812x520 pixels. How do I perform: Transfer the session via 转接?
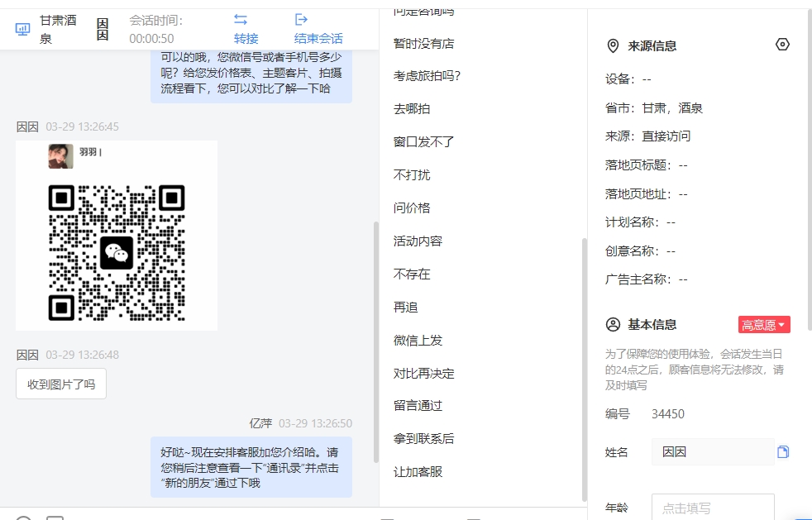point(246,38)
